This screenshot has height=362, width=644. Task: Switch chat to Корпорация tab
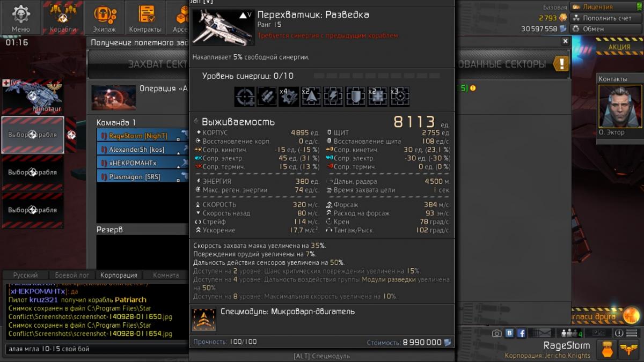(x=119, y=275)
